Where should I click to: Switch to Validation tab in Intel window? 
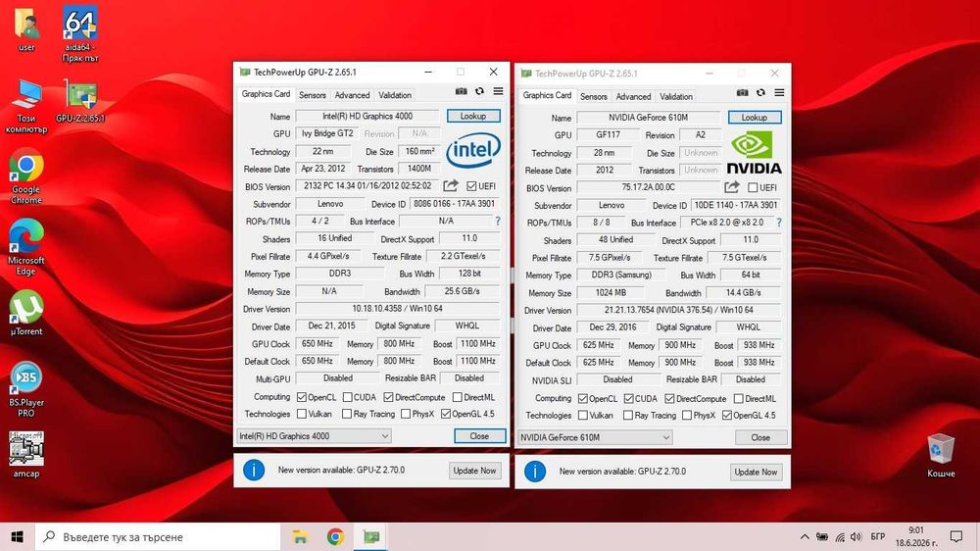pyautogui.click(x=395, y=95)
